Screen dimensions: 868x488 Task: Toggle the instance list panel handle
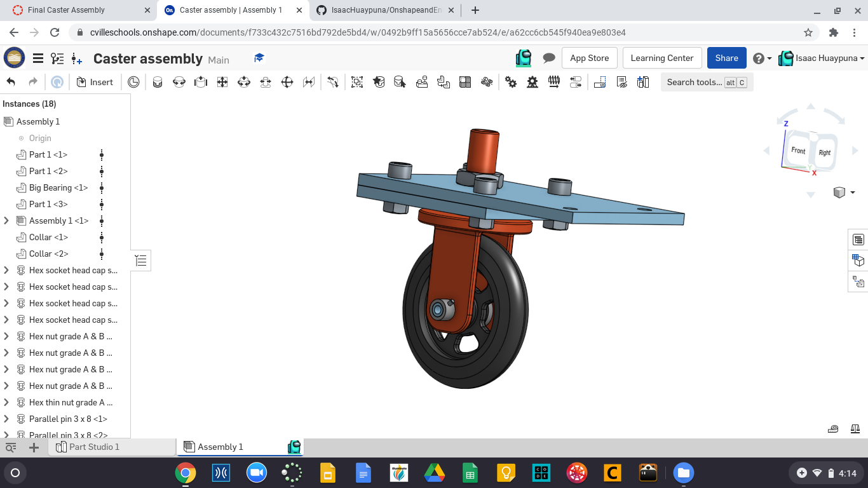coord(141,261)
